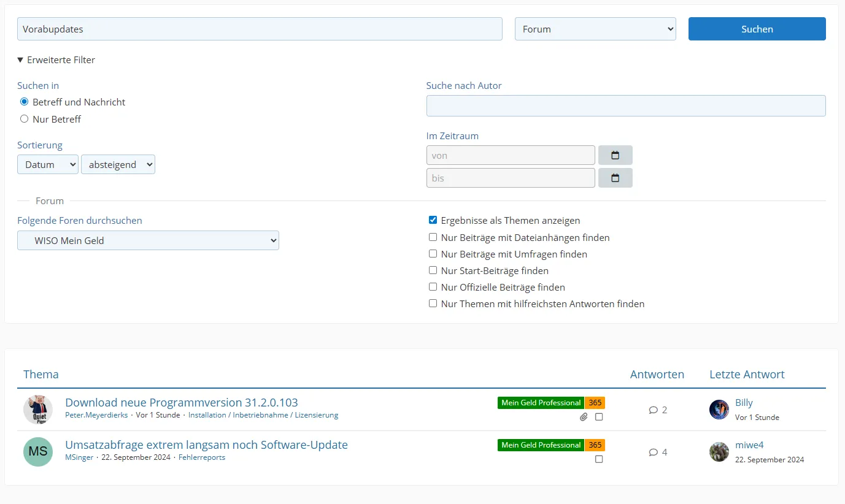845x504 pixels.
Task: Click the MS avatar of MSinger
Action: [38, 452]
